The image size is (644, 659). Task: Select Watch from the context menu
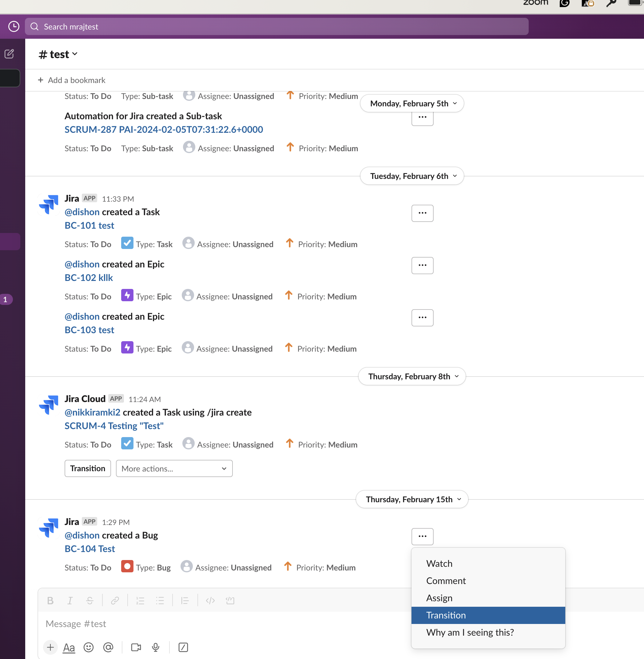439,563
